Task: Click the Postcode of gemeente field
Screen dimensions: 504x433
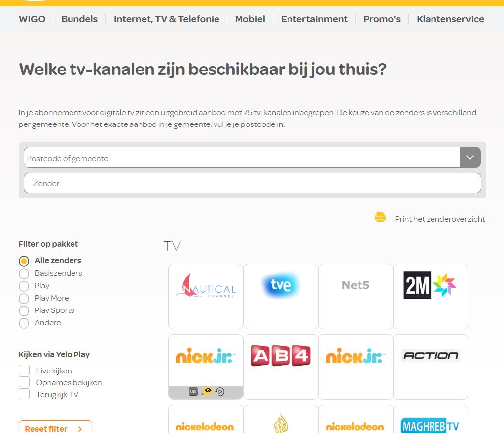Action: tap(242, 157)
